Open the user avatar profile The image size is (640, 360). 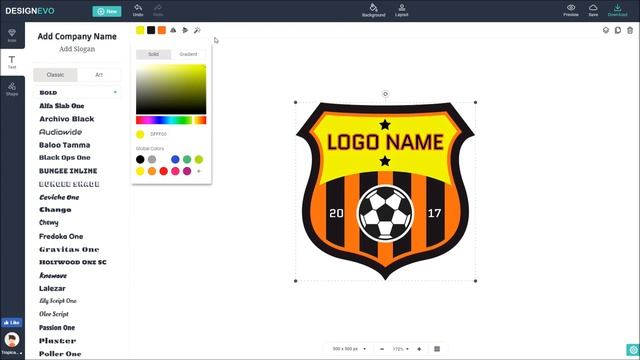point(12,340)
